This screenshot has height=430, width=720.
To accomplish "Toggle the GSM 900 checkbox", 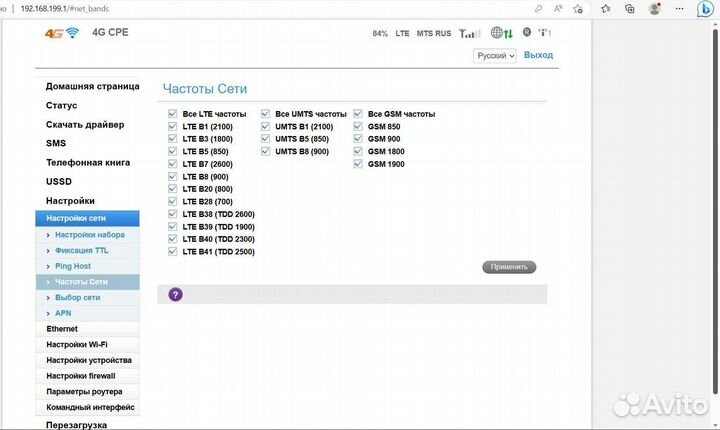I will (x=358, y=139).
